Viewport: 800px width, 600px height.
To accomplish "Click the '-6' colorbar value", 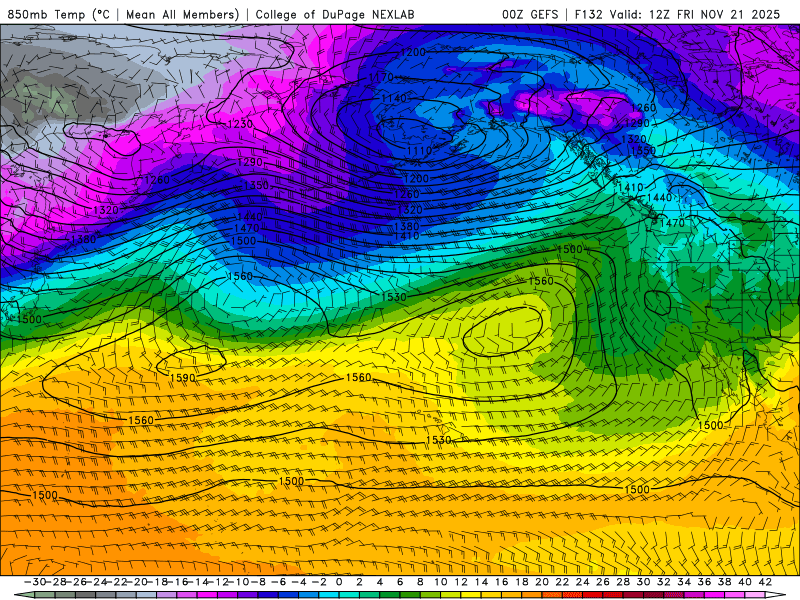I will (279, 582).
